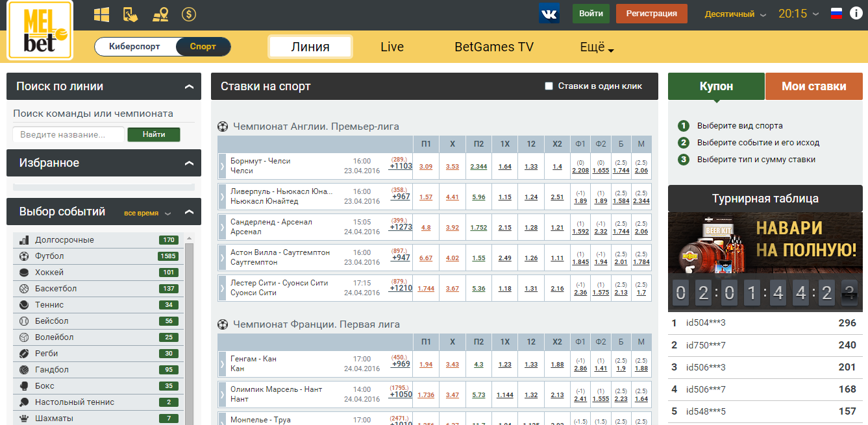Click the Войти login button
868x425 pixels.
pos(591,14)
